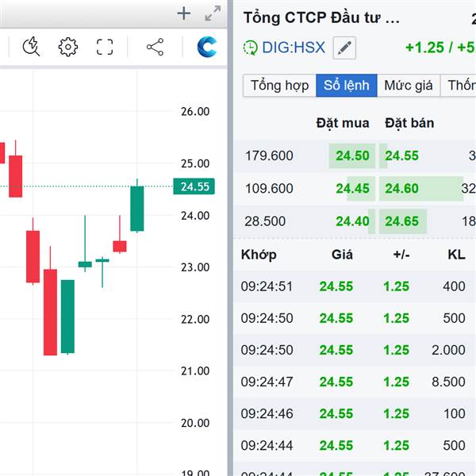Edit the DIG:HSX symbol with pencil button
476x476 pixels.
(x=344, y=48)
